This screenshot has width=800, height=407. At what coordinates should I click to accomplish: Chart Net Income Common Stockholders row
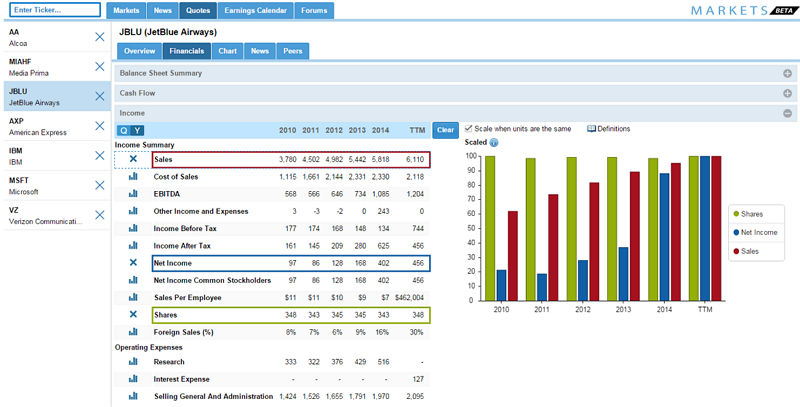(x=133, y=280)
